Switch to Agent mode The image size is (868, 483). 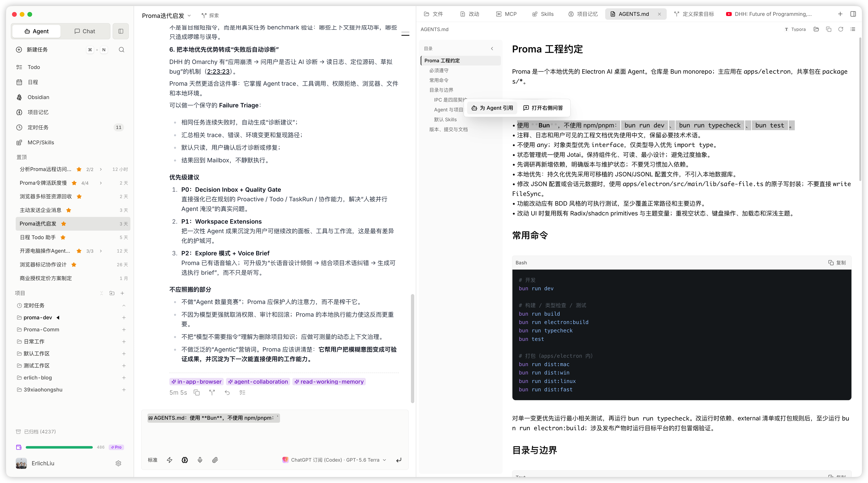36,31
